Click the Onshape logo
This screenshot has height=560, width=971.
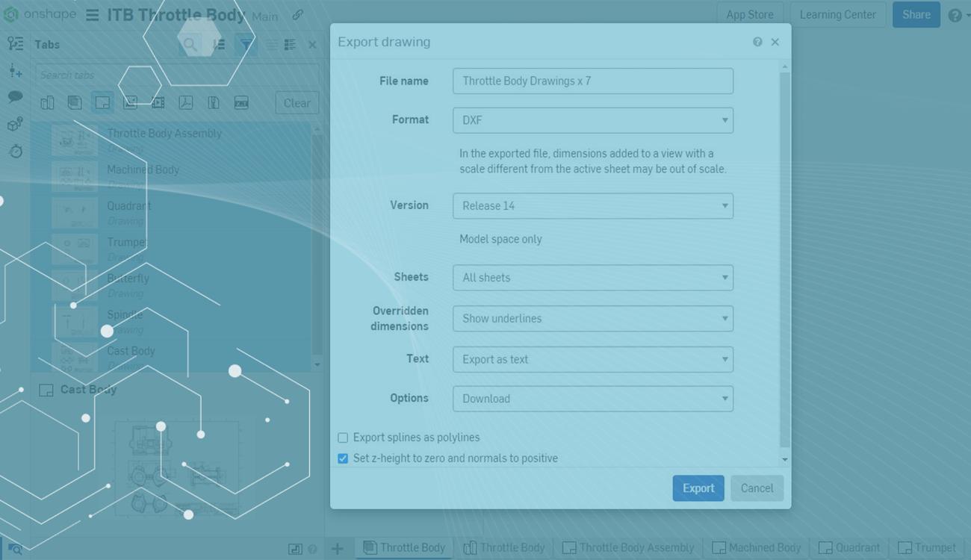pos(10,14)
